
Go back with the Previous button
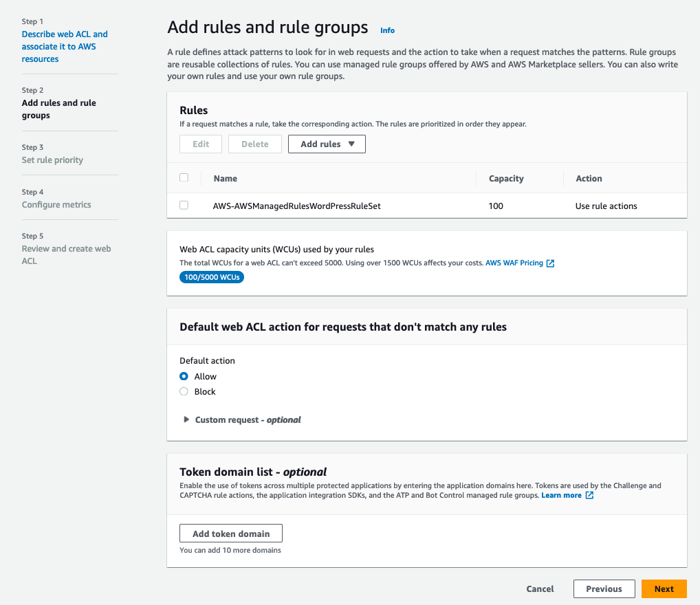604,588
